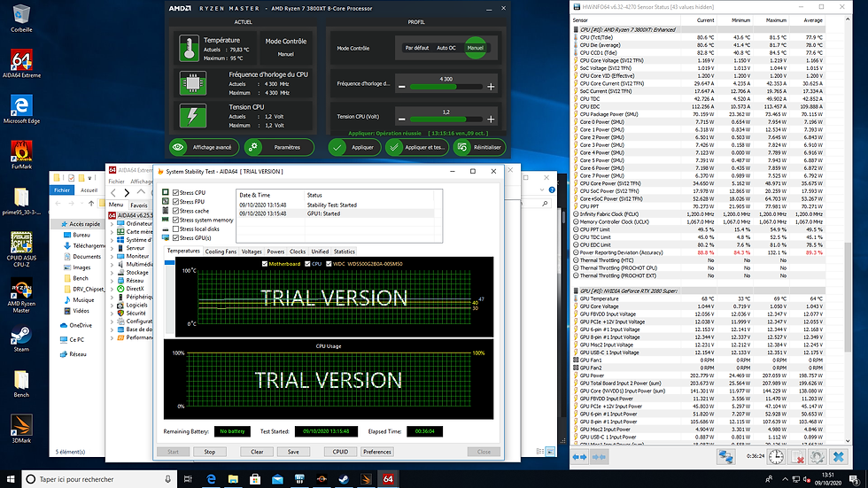Expand Stockage node in AIDA64 tree

tap(112, 272)
